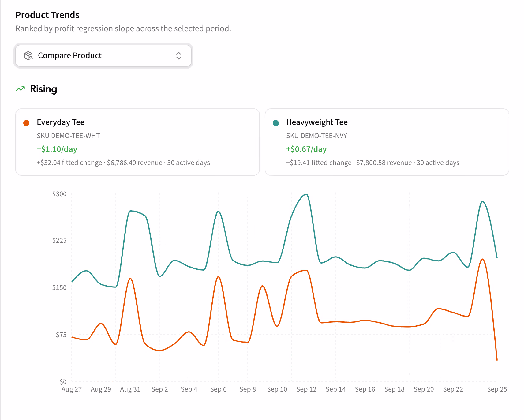Click the $75 y-axis label

tap(61, 335)
